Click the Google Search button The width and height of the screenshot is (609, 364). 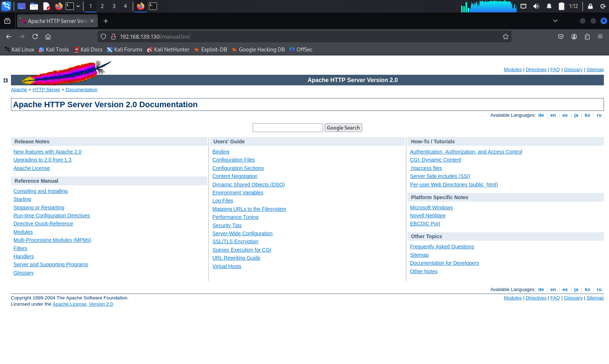pyautogui.click(x=343, y=128)
